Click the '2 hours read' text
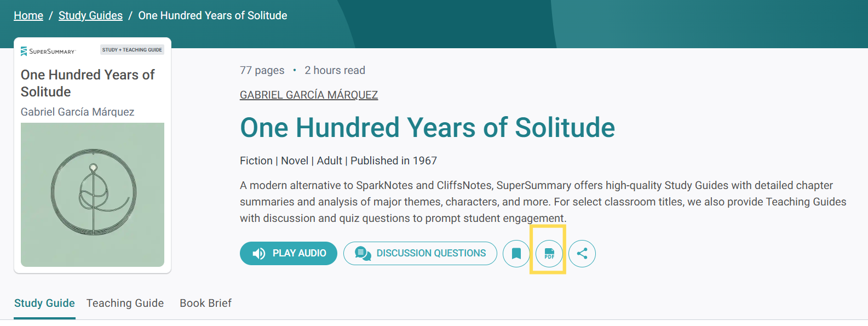 [335, 70]
